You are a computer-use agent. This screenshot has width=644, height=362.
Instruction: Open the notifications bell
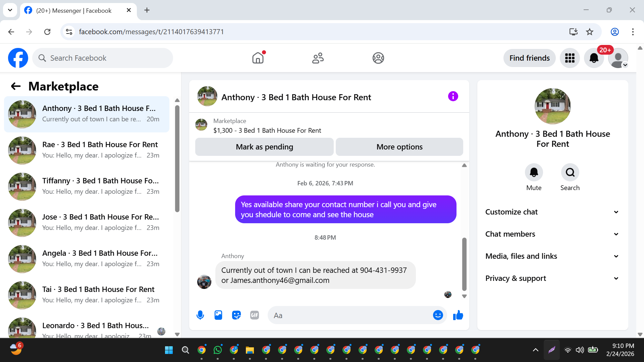[594, 58]
